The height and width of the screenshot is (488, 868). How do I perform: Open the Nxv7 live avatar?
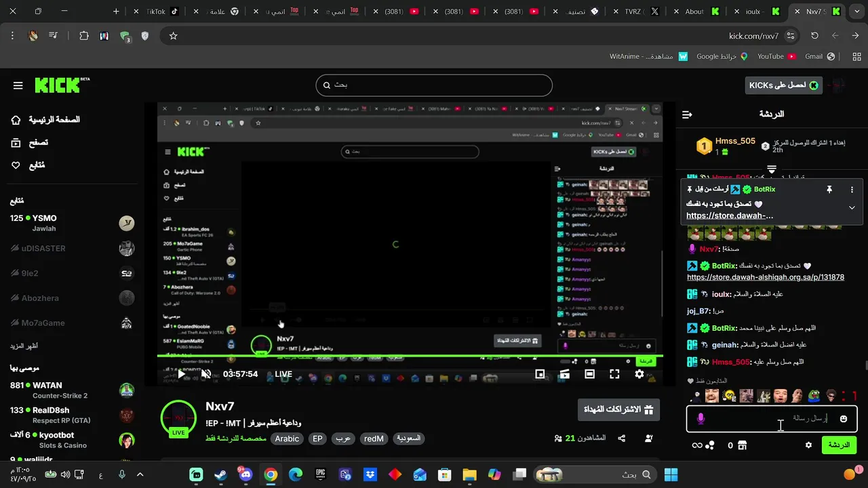(x=178, y=418)
